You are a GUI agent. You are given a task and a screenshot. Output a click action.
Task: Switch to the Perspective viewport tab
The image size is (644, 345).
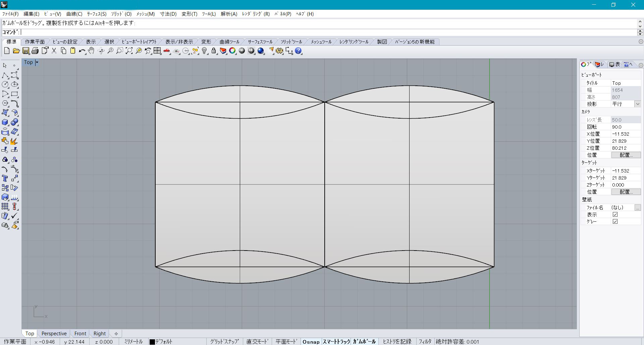[x=54, y=333]
